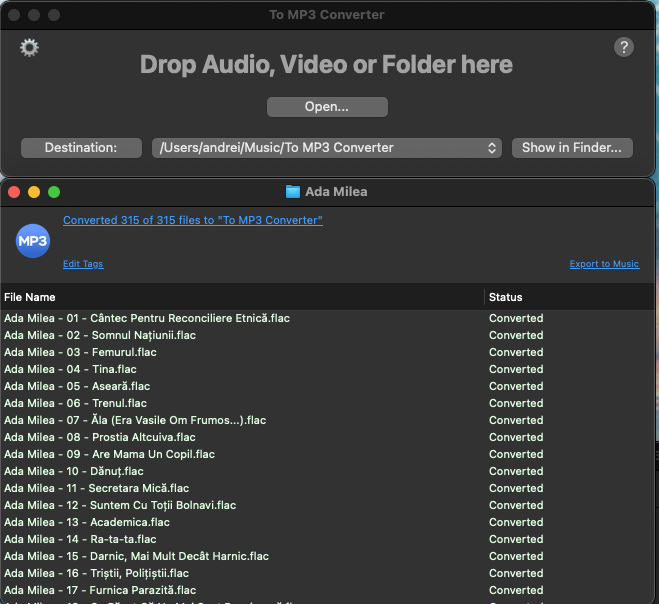Select row 08 - Prostia Altcuiva.flac
659x604 pixels.
pyautogui.click(x=327, y=438)
